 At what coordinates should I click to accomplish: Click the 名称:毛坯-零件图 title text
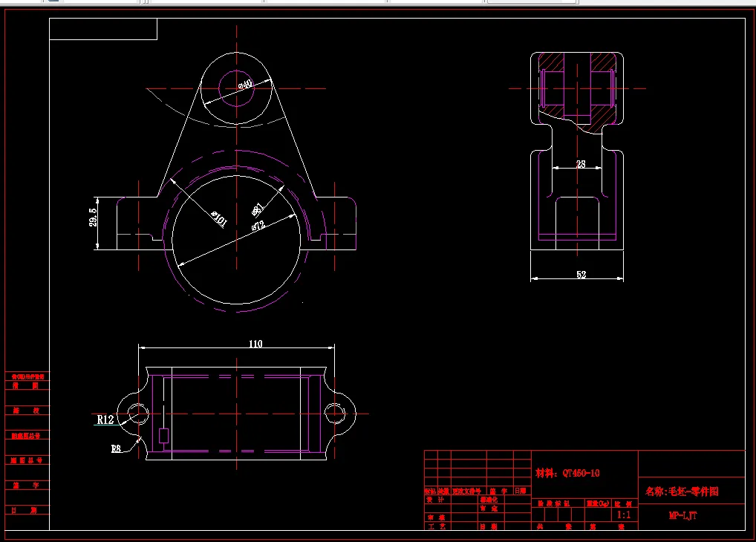pyautogui.click(x=682, y=492)
